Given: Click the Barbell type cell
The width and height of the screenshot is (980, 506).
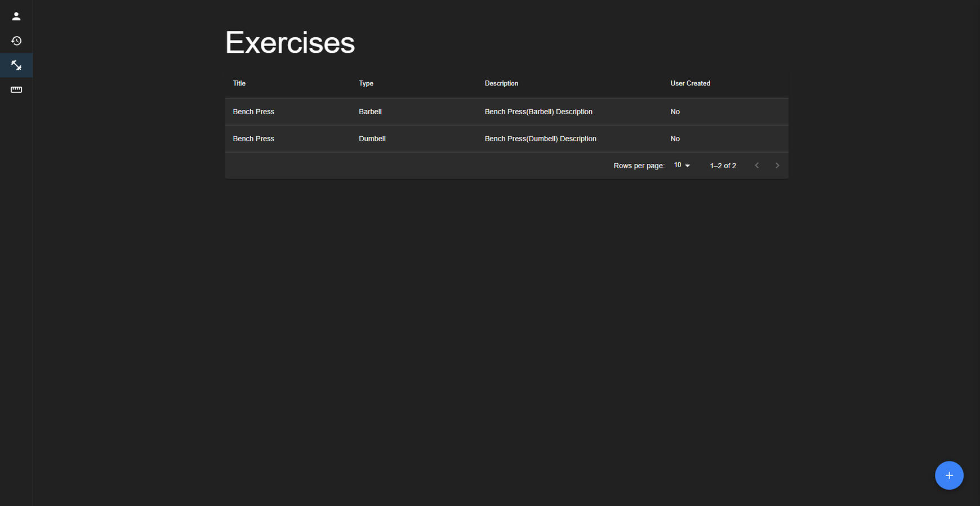Looking at the screenshot, I should click(x=370, y=112).
